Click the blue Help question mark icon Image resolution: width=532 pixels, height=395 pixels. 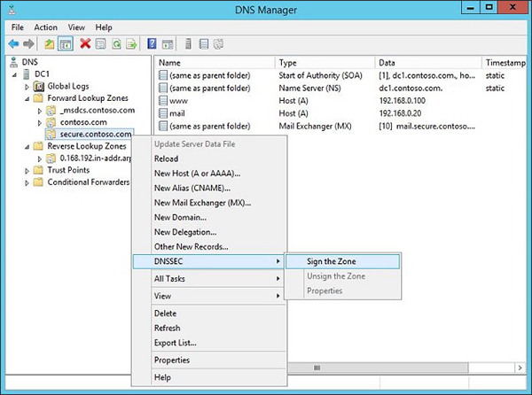153,43
